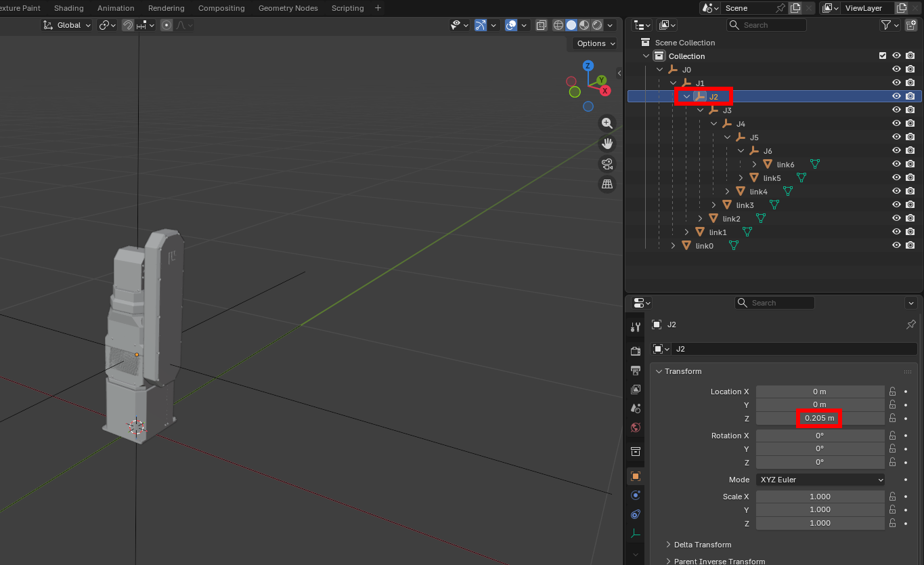
Task: Pin the J2 properties panel
Action: tap(910, 325)
